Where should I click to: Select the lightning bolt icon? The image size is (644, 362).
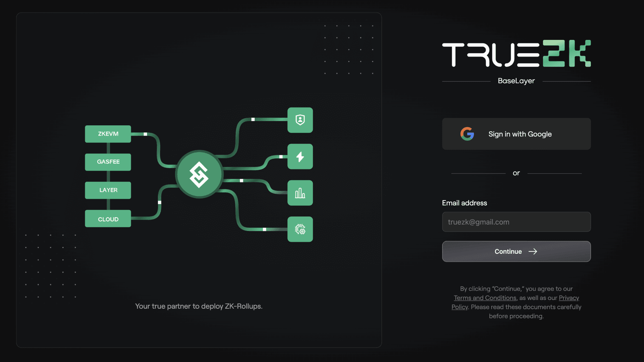tap(300, 157)
